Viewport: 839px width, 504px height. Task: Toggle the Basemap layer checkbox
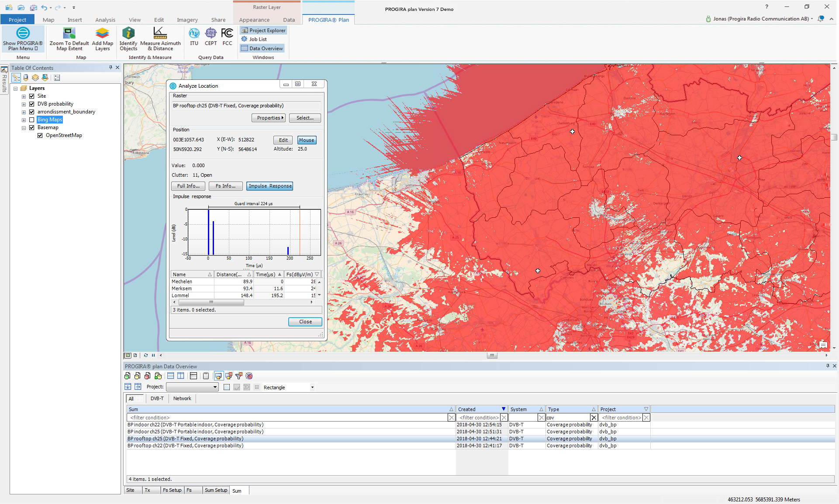tap(31, 127)
